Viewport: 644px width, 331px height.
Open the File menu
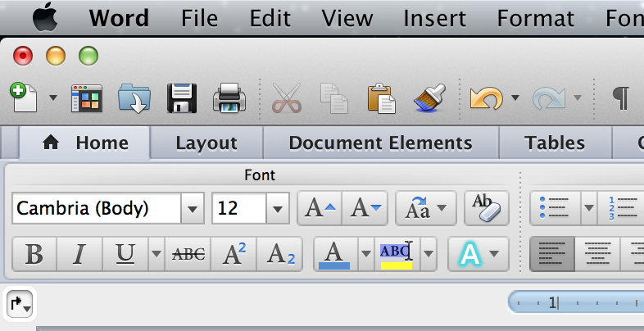tap(199, 19)
